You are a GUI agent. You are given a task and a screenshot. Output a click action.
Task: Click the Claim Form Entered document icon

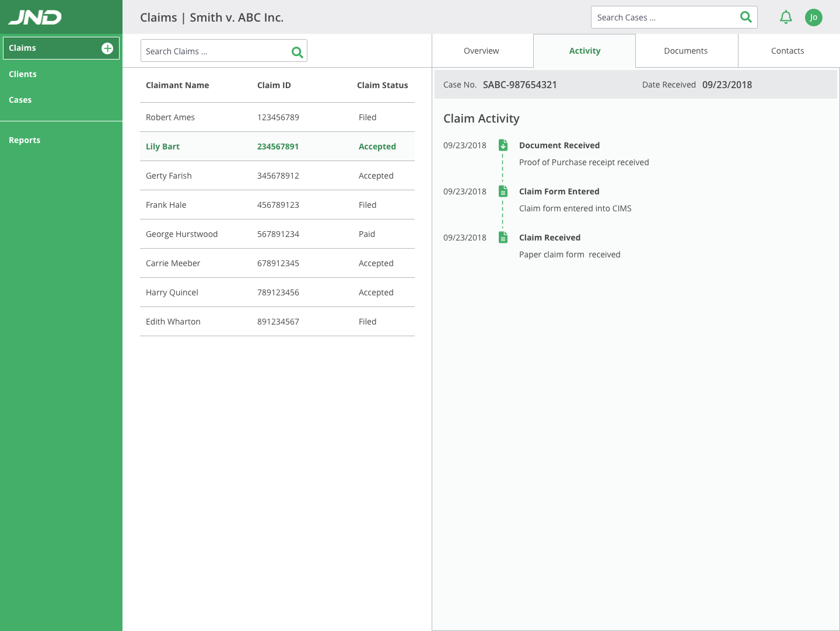pos(503,191)
